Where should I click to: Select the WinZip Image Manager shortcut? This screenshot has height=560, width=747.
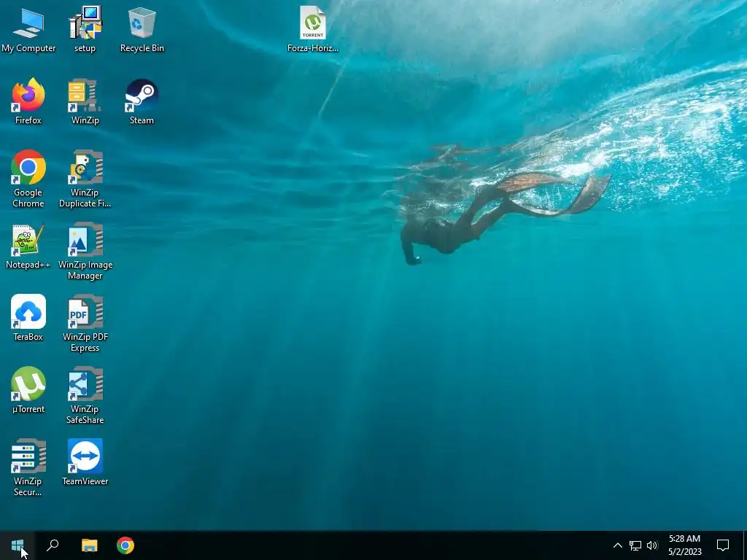85,251
